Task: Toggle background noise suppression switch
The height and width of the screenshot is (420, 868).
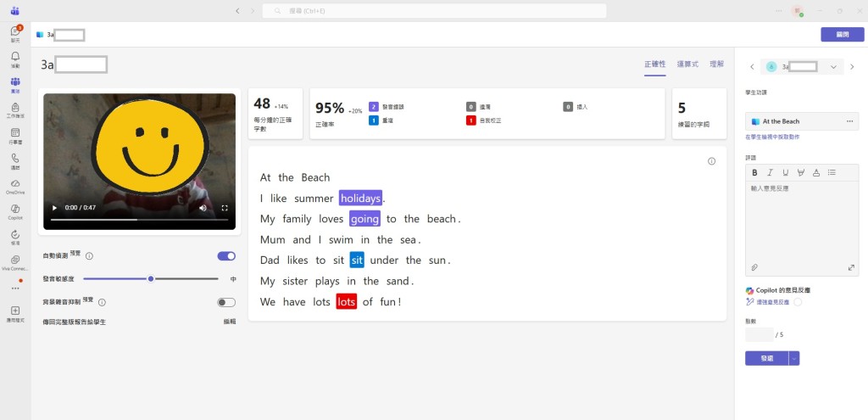Action: (x=226, y=303)
